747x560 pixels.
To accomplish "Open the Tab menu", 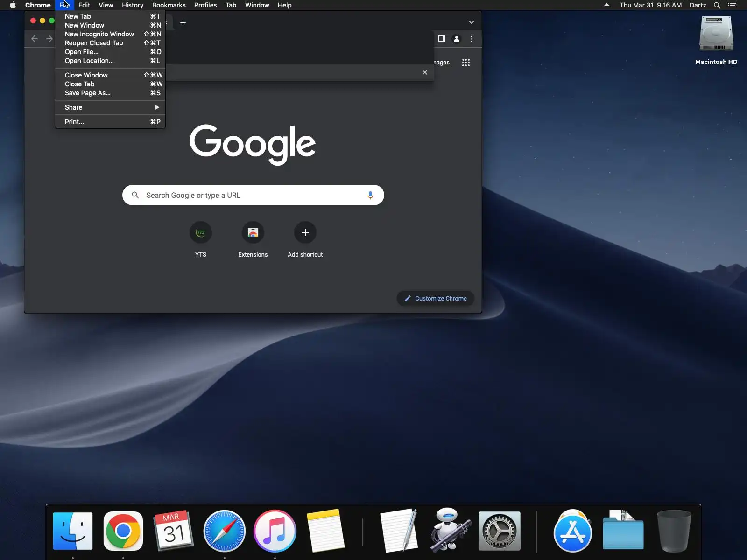I will 231,5.
